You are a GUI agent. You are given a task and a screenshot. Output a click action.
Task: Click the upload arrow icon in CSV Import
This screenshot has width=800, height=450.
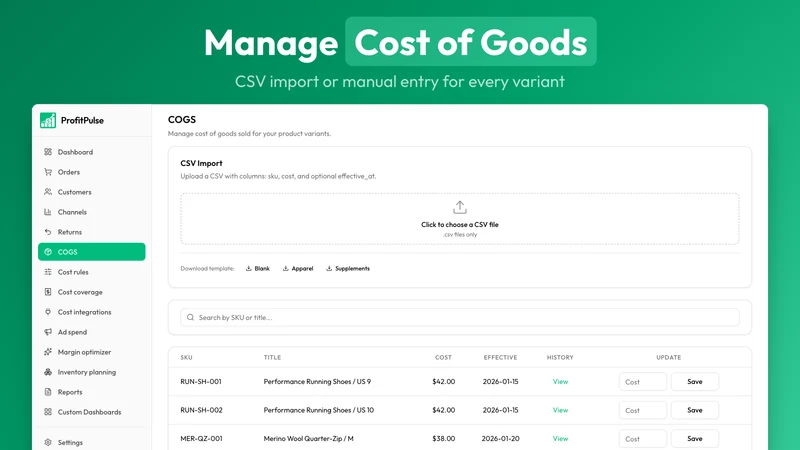[460, 208]
